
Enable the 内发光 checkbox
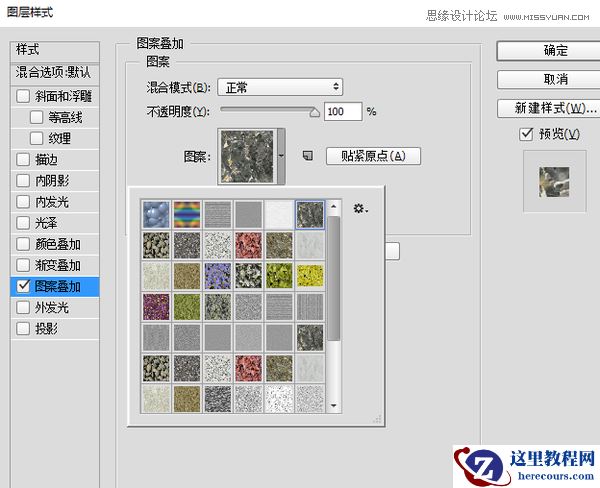[23, 201]
